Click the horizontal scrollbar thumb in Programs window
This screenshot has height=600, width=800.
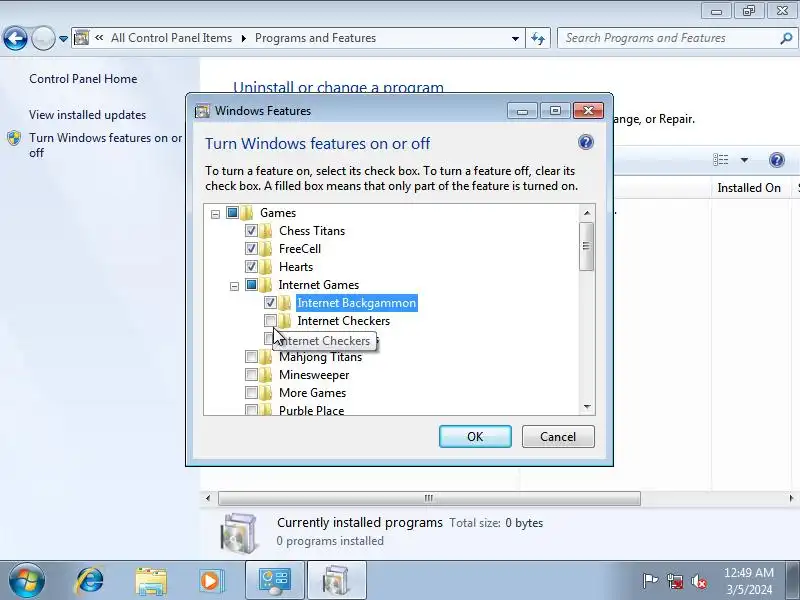click(429, 498)
